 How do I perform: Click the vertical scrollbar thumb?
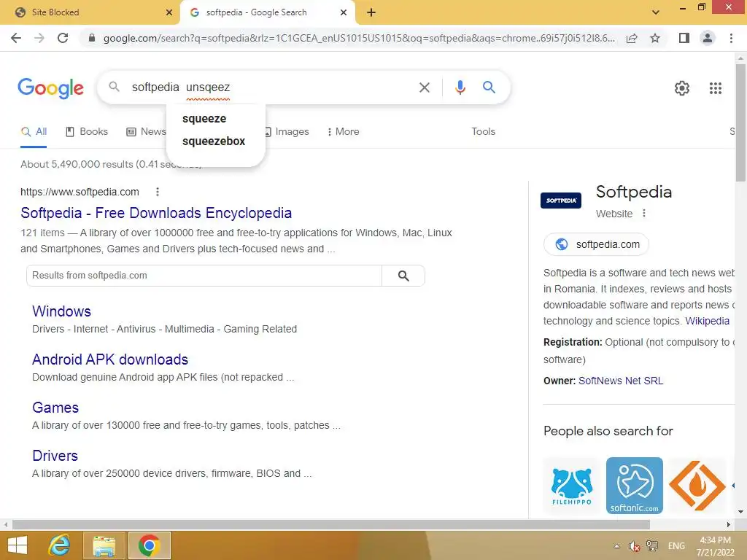click(740, 122)
